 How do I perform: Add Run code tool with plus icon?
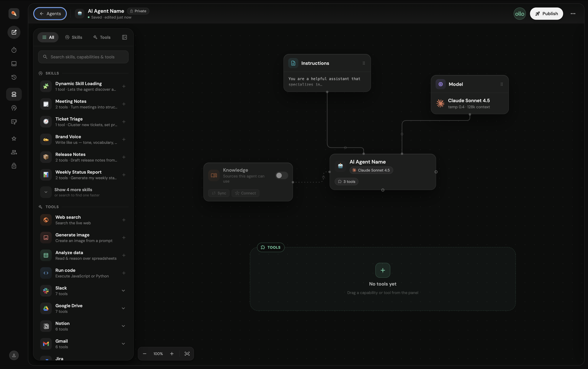124,273
